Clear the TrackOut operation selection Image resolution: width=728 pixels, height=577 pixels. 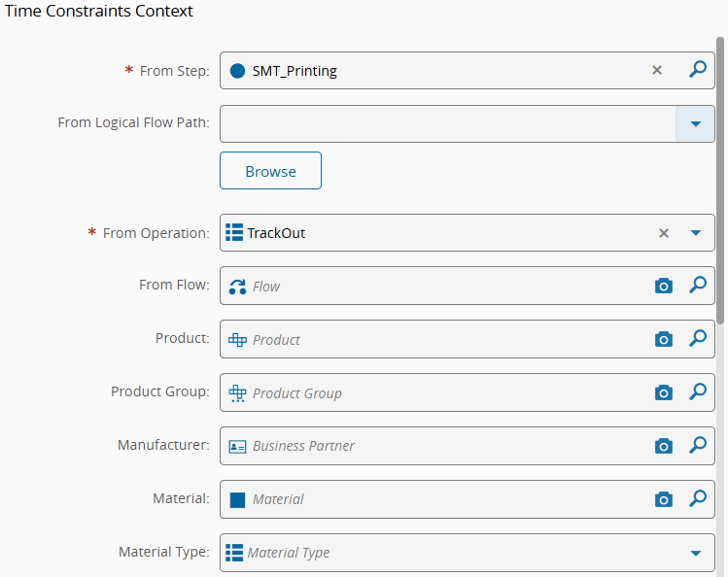click(x=664, y=233)
